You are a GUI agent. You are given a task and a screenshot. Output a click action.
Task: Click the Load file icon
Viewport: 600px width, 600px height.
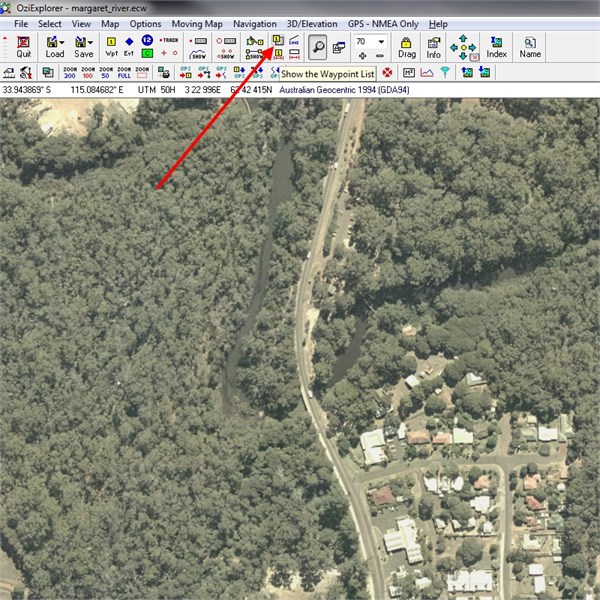[52, 42]
